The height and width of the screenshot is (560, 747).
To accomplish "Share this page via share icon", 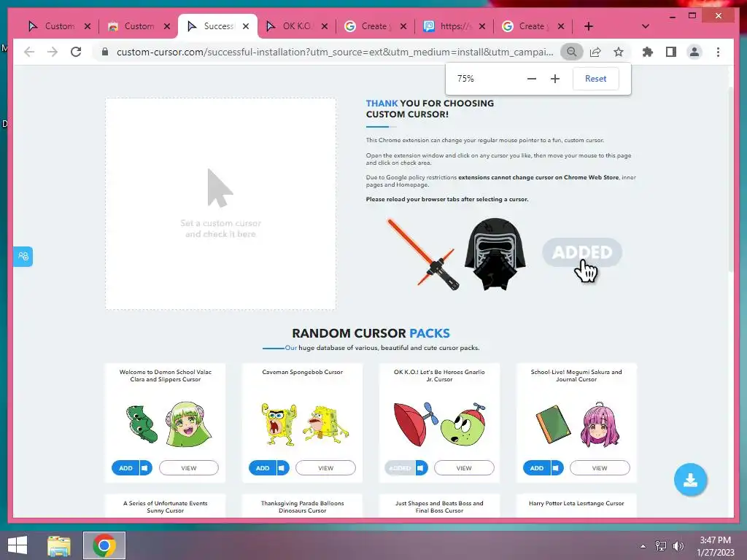I will coord(595,52).
